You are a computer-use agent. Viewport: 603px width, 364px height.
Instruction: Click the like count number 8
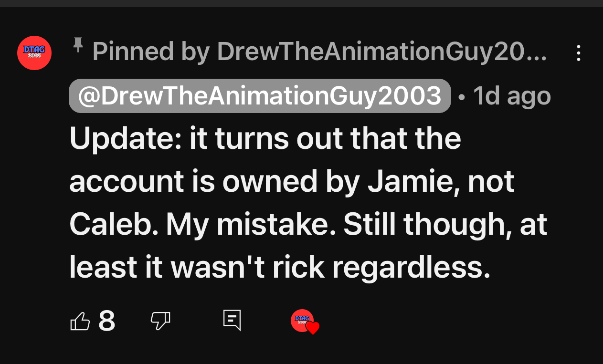(107, 321)
